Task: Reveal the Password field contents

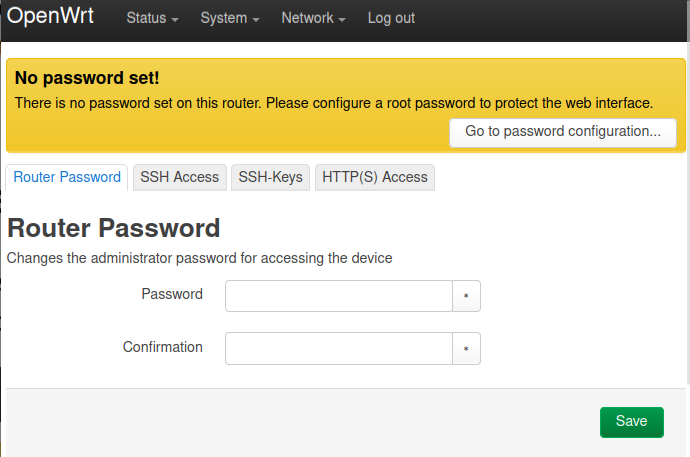Action: (467, 296)
